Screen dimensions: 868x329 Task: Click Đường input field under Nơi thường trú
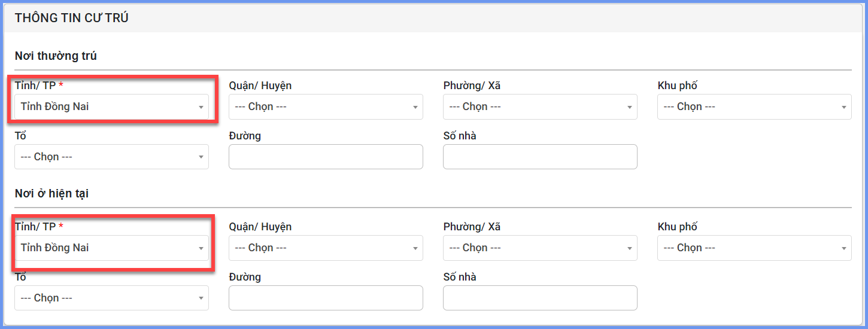[326, 157]
